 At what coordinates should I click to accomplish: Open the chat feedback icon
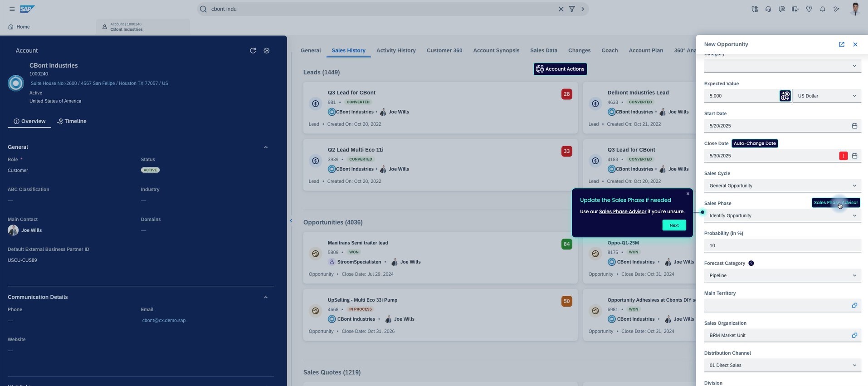click(782, 9)
